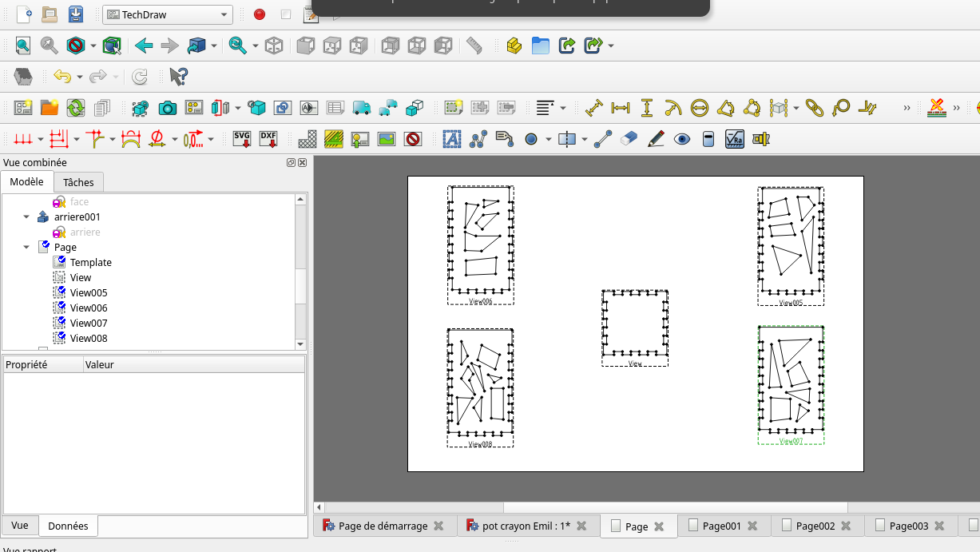
Task: Click the hatch face green-striped icon
Action: click(x=334, y=139)
